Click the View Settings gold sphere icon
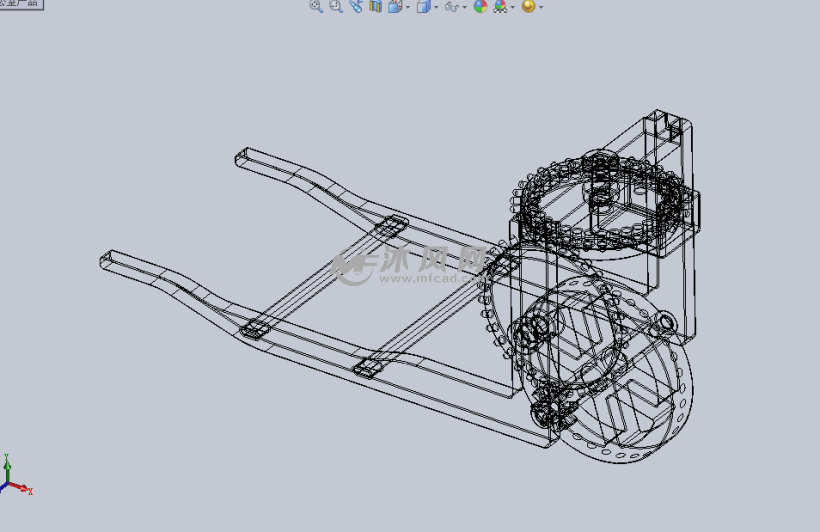The width and height of the screenshot is (820, 532). (529, 6)
